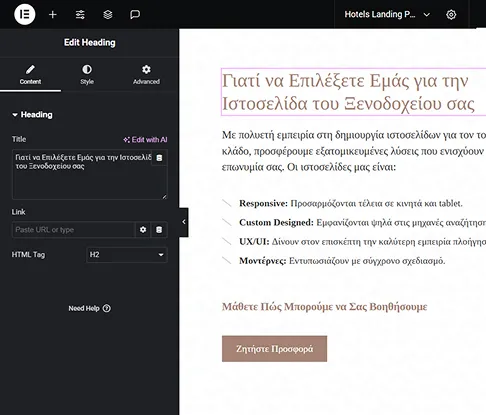The width and height of the screenshot is (486, 415).
Task: Switch to the Style tab
Action: point(87,75)
